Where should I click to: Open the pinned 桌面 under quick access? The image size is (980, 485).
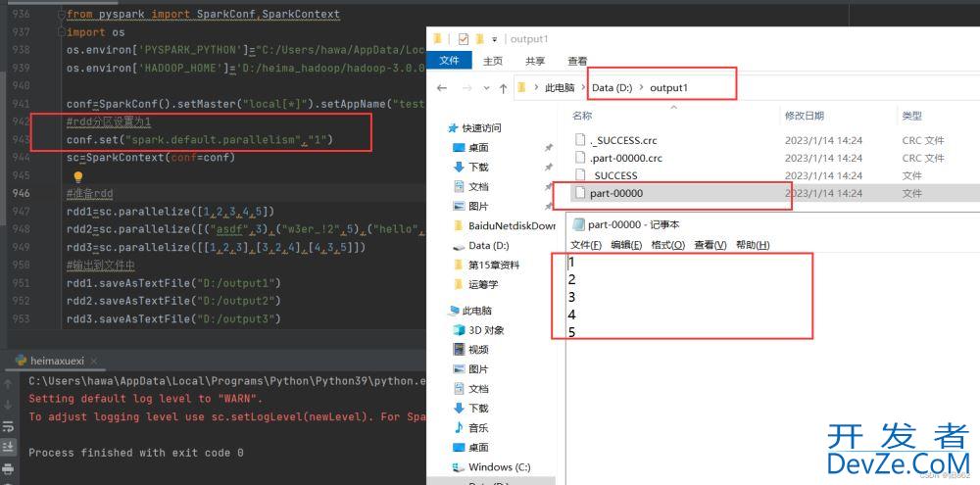(x=478, y=148)
